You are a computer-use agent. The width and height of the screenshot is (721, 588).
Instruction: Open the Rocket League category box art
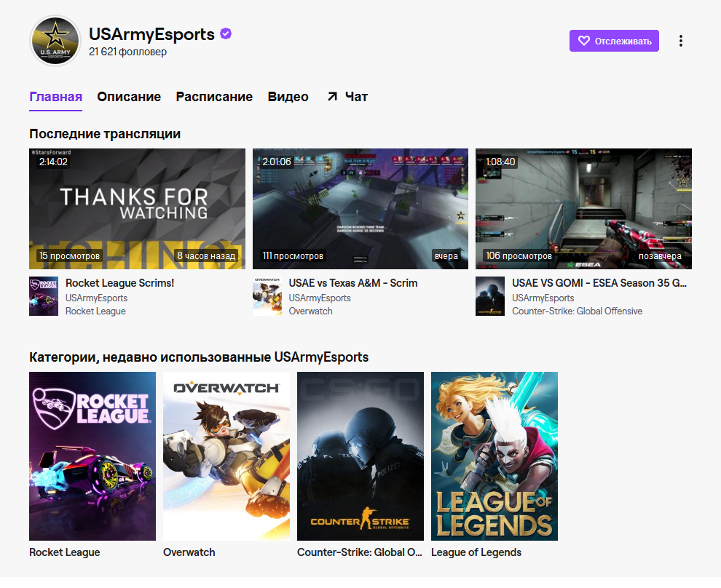coord(92,456)
